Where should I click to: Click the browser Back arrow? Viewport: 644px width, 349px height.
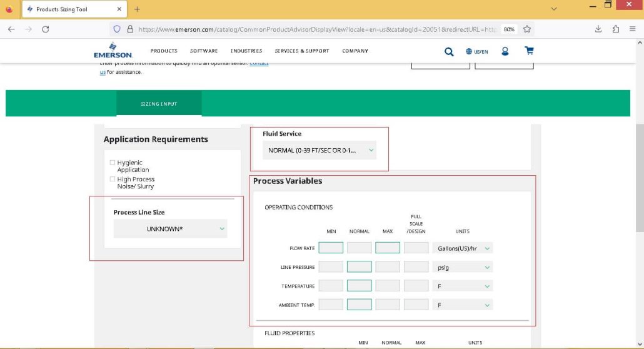pyautogui.click(x=11, y=29)
